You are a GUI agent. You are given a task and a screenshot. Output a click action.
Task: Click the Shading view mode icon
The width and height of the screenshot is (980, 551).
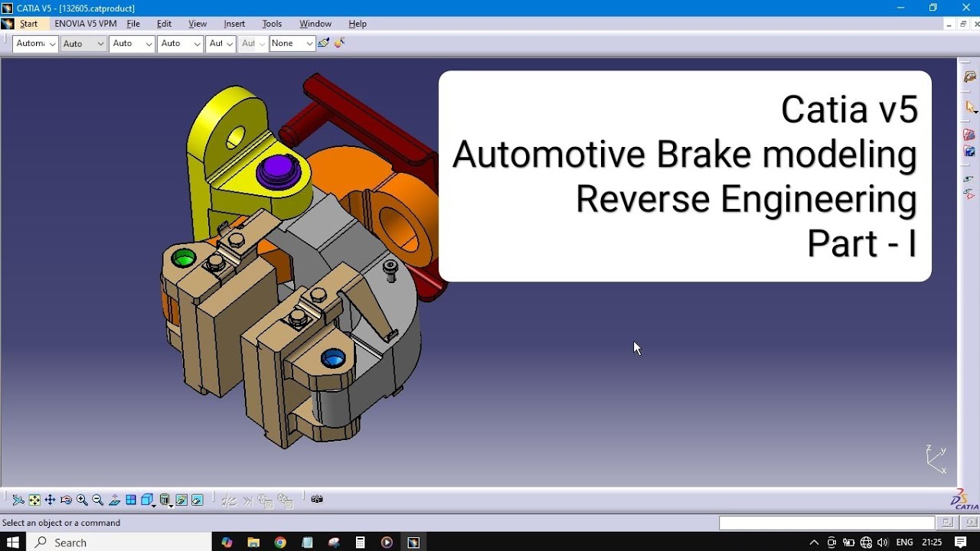[164, 500]
